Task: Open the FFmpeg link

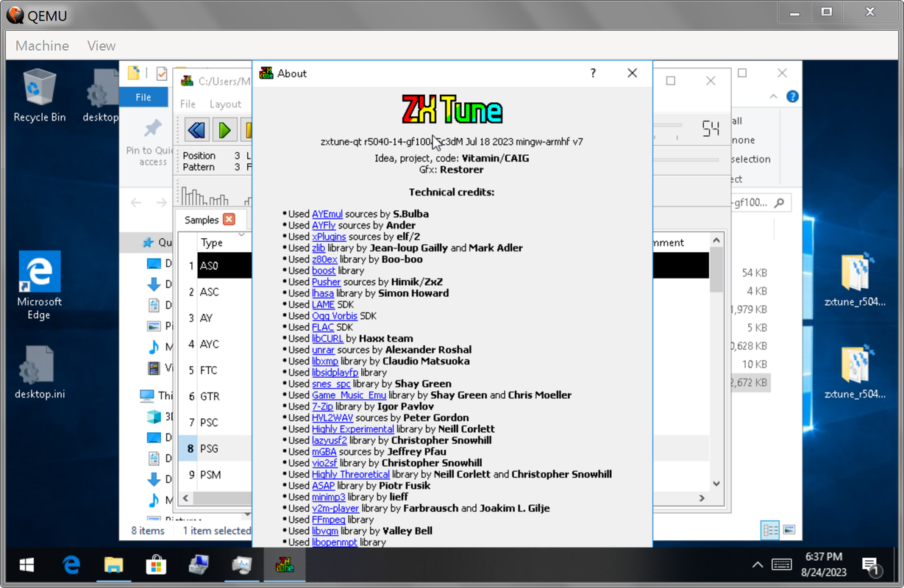Action: tap(328, 520)
